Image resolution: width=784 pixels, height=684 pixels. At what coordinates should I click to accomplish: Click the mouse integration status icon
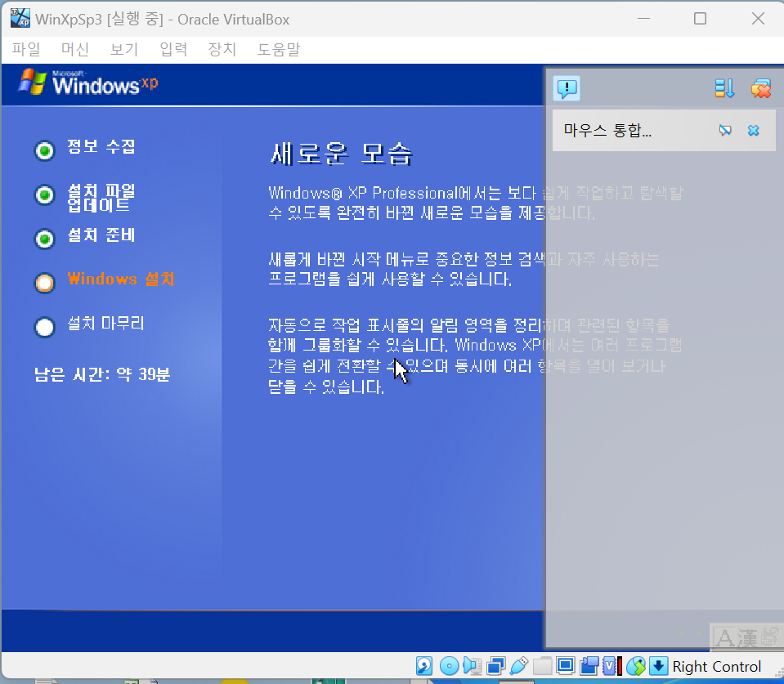coord(635,666)
